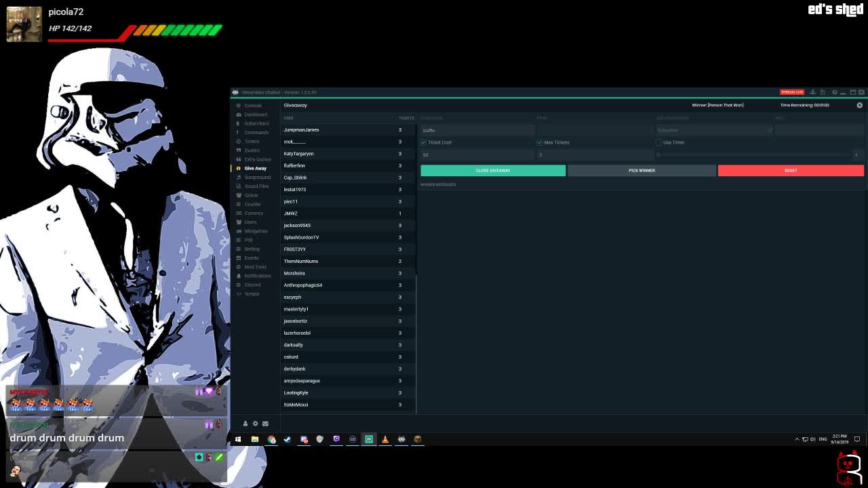Viewport: 868px width, 488px height.
Task: Click the Queue people icon
Action: tap(238, 195)
